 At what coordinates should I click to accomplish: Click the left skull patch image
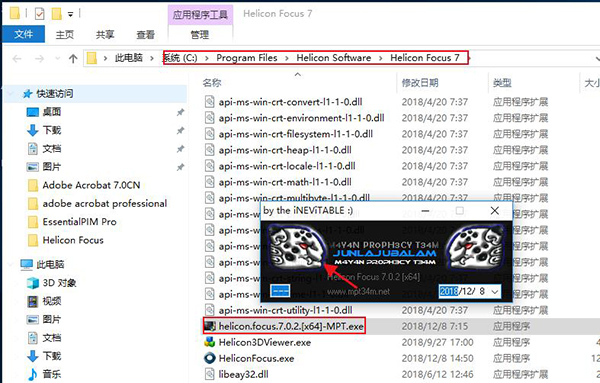tap(296, 247)
